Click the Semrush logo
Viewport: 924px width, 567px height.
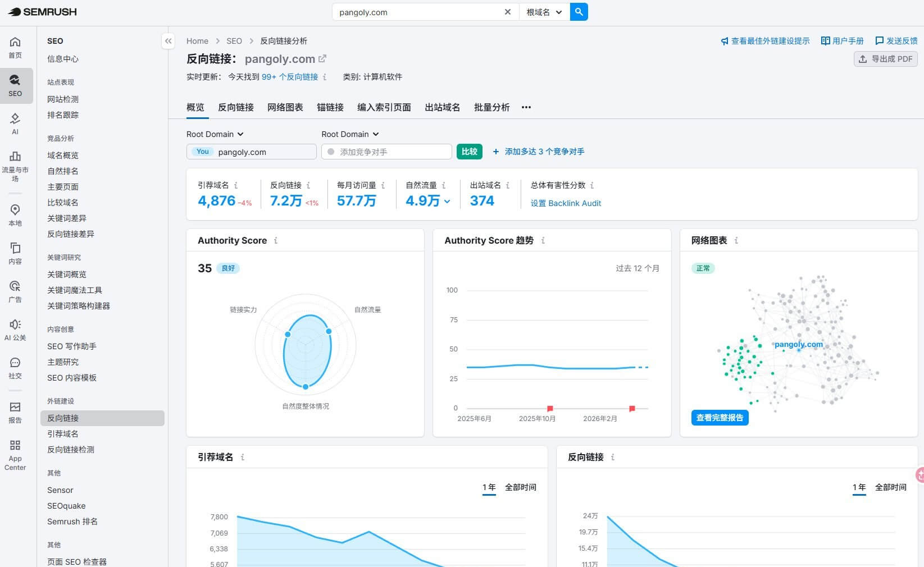point(42,12)
